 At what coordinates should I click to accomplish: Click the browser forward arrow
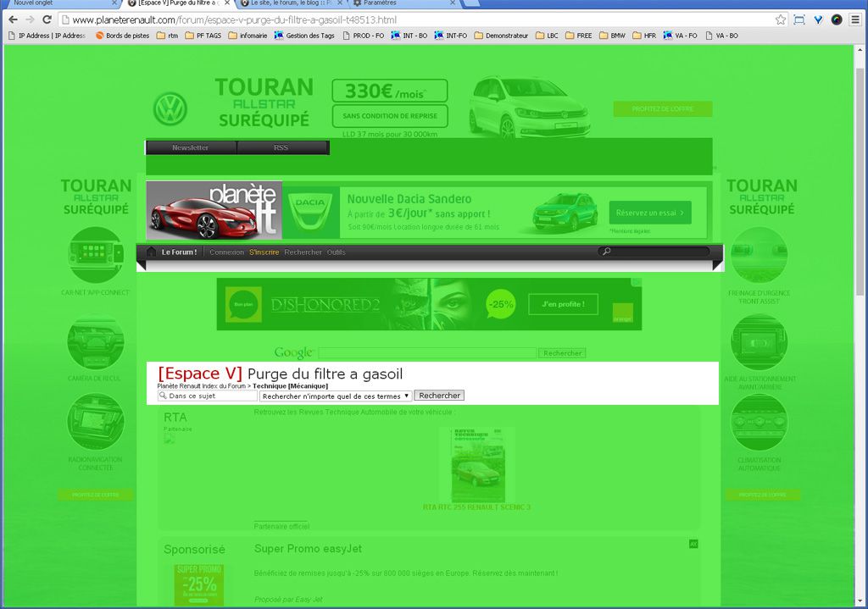click(x=30, y=20)
